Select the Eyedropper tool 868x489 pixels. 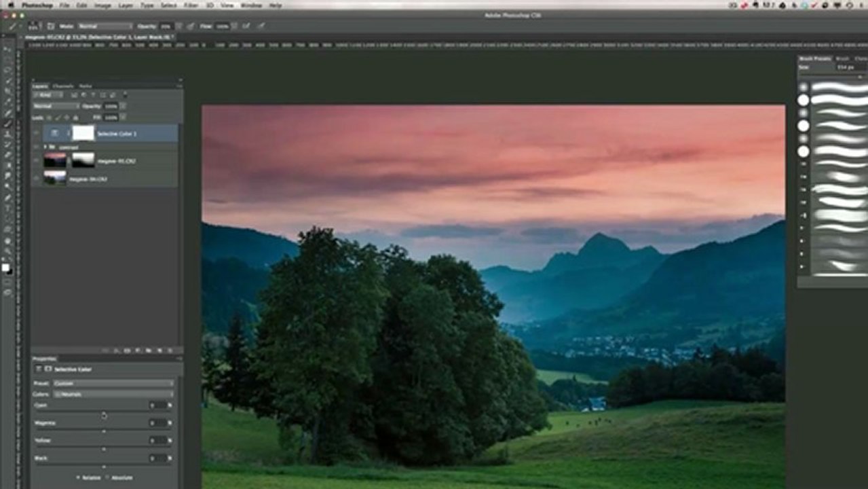tap(8, 100)
